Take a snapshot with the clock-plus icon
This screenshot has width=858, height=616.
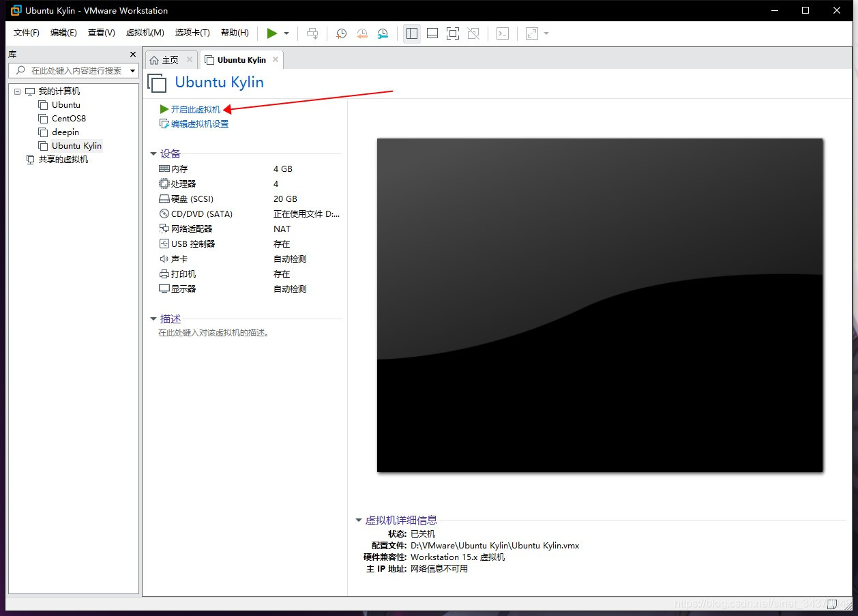pyautogui.click(x=342, y=33)
